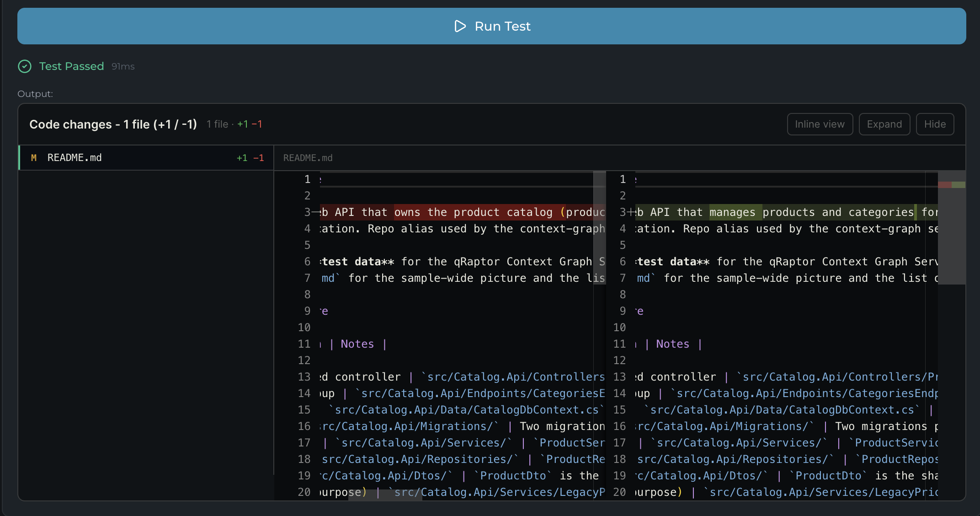Click the '1 file · +1 −1' summary
Image resolution: width=980 pixels, height=516 pixels.
[234, 124]
